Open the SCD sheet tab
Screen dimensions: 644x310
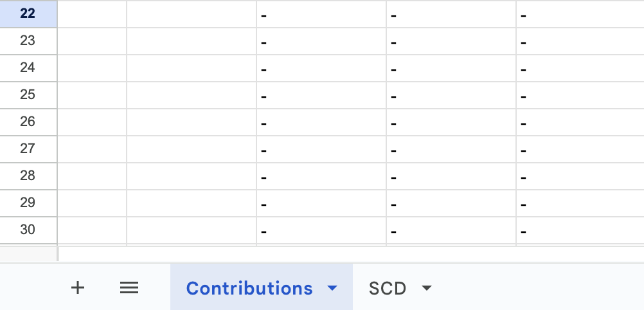tap(388, 288)
